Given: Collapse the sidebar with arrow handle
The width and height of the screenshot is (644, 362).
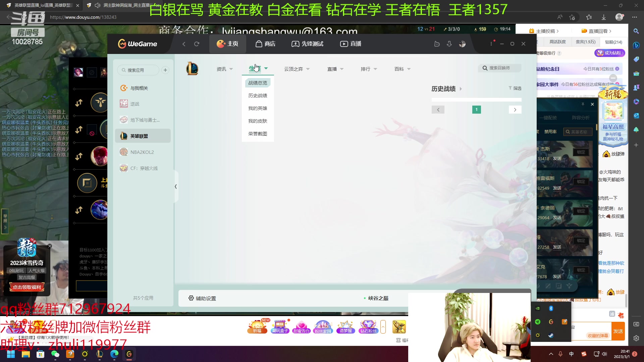Looking at the screenshot, I should click(x=176, y=186).
